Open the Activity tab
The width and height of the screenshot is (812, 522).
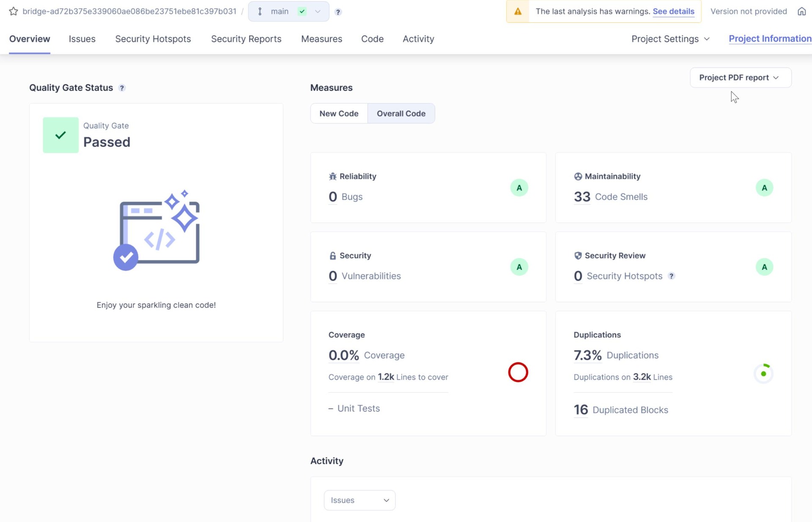(418, 39)
